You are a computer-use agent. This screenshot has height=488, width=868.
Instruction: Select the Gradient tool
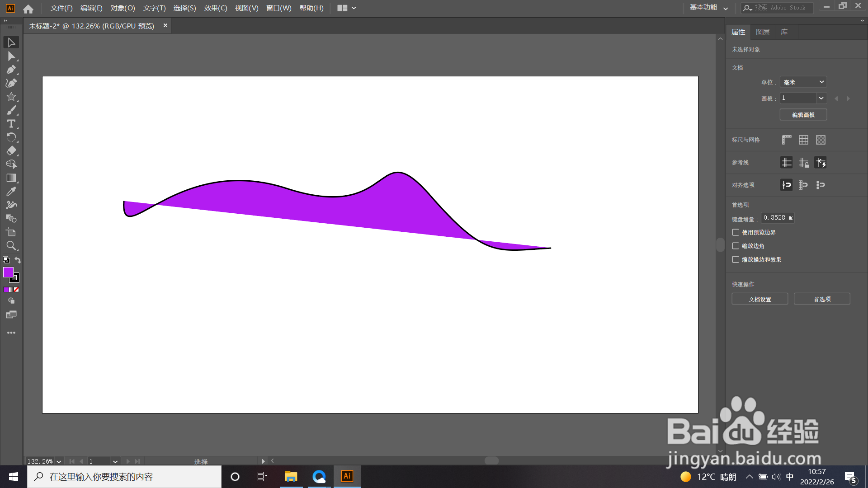[x=11, y=178]
